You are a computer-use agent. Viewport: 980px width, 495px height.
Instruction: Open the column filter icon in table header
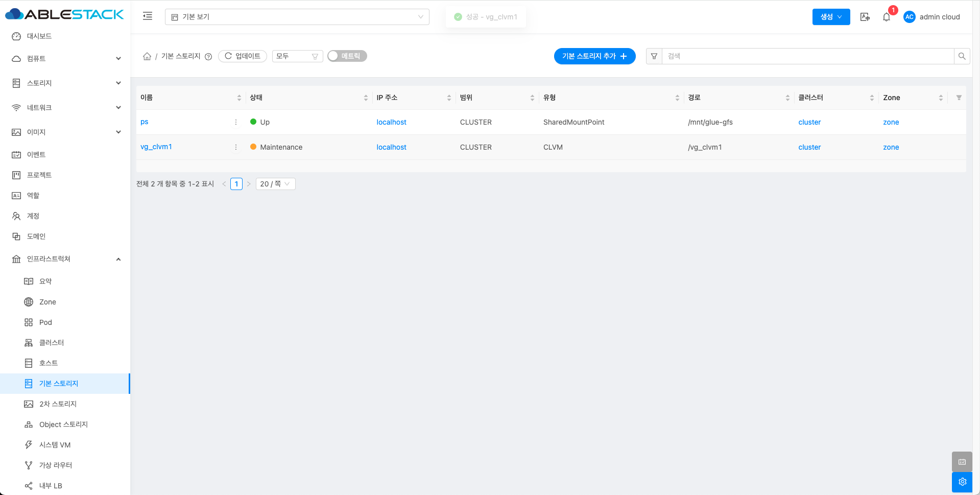pyautogui.click(x=959, y=98)
